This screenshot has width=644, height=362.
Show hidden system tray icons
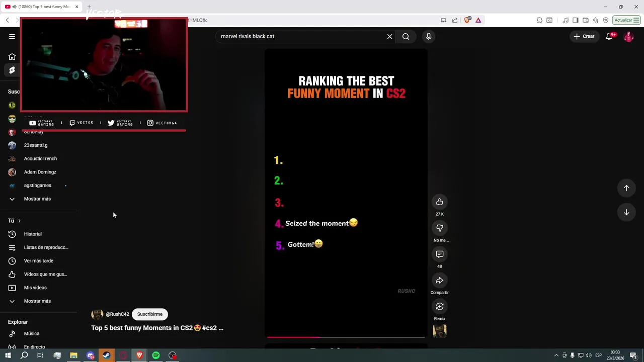point(556,355)
